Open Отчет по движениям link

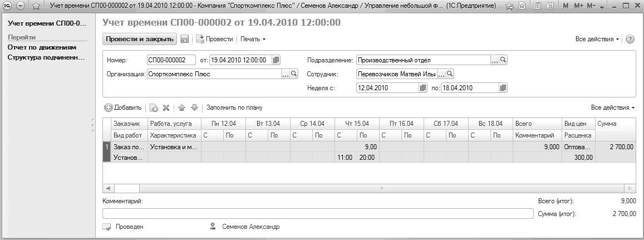coord(42,47)
